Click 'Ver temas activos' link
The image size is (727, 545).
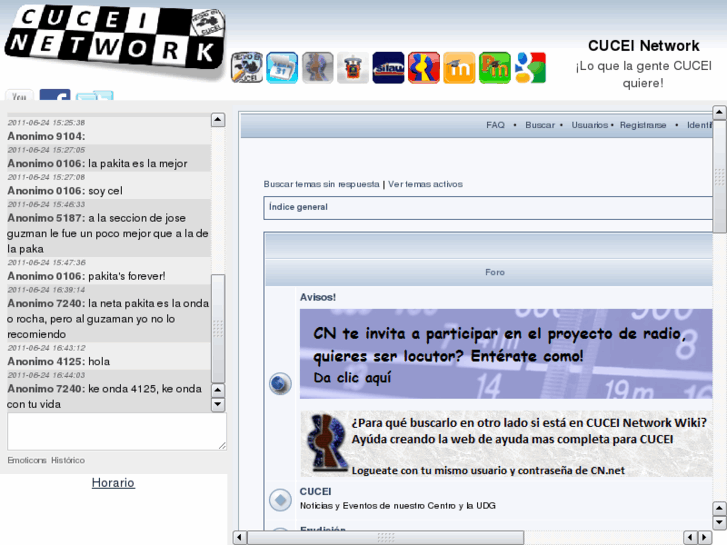pyautogui.click(x=425, y=184)
